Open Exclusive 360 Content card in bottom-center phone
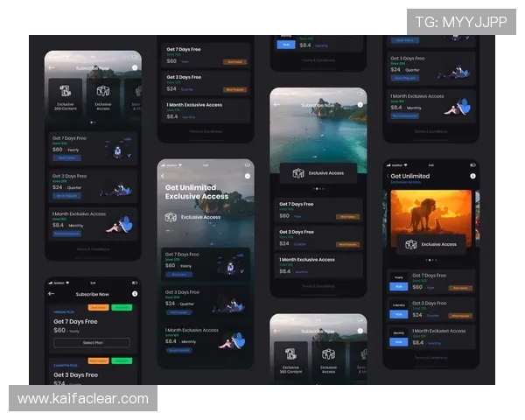Viewport: 525px width, 420px height. [x=290, y=360]
